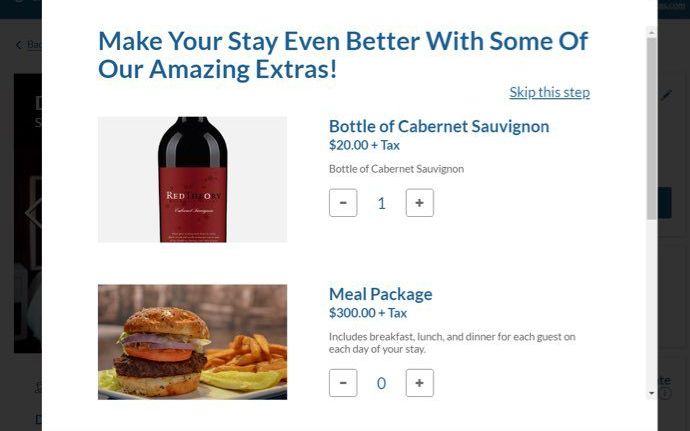Click the Back arrow behind the dialog
This screenshot has height=431, width=690.
(19, 45)
